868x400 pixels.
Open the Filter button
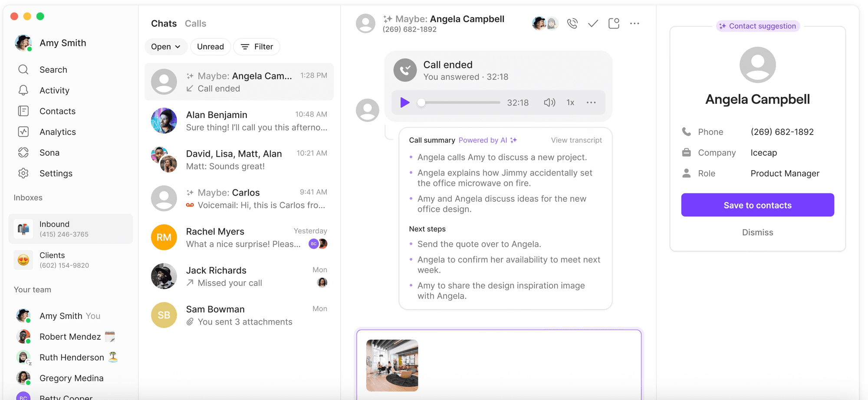(256, 47)
